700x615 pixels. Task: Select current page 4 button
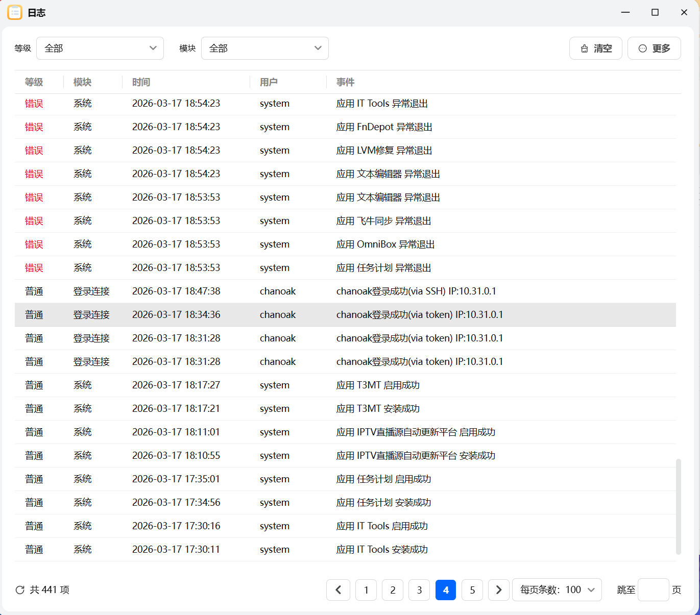click(x=446, y=590)
